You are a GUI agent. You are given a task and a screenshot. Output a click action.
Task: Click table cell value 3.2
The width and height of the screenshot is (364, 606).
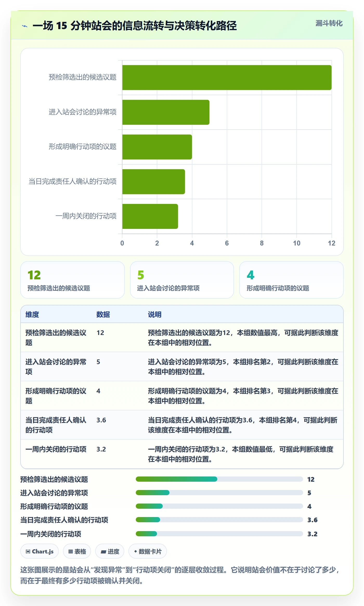pos(101,449)
